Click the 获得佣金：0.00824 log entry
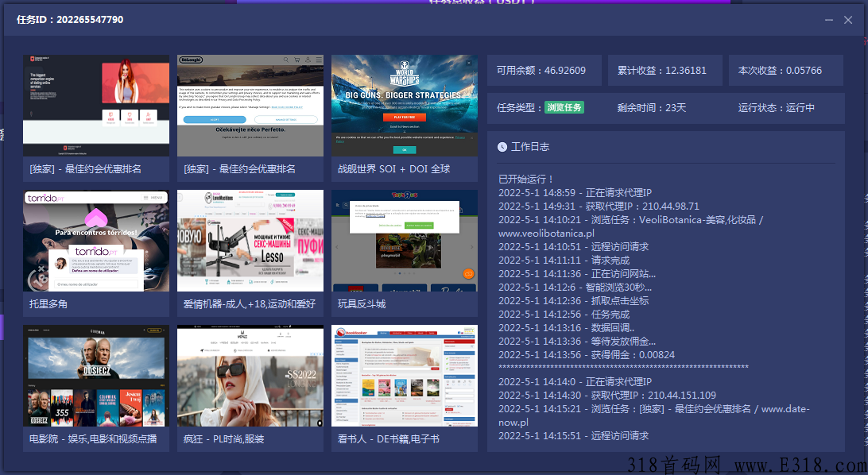This screenshot has width=868, height=475. coord(587,355)
